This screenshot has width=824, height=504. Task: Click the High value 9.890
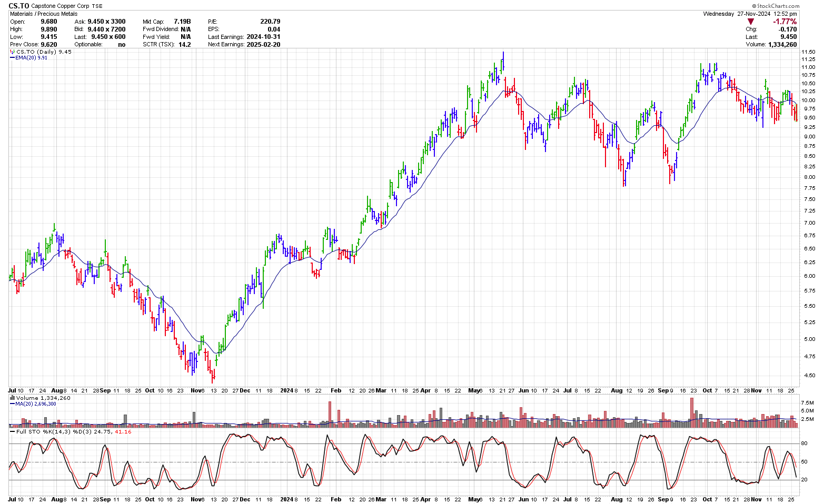click(49, 29)
